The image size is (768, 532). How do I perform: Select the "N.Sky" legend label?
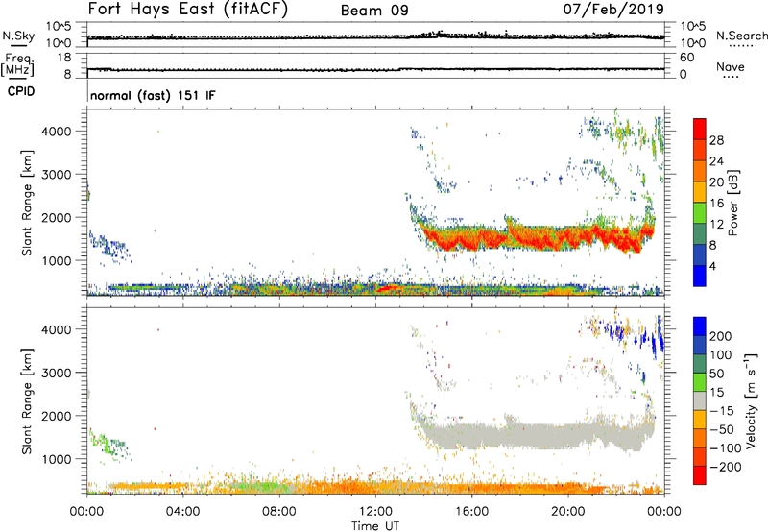pyautogui.click(x=18, y=36)
